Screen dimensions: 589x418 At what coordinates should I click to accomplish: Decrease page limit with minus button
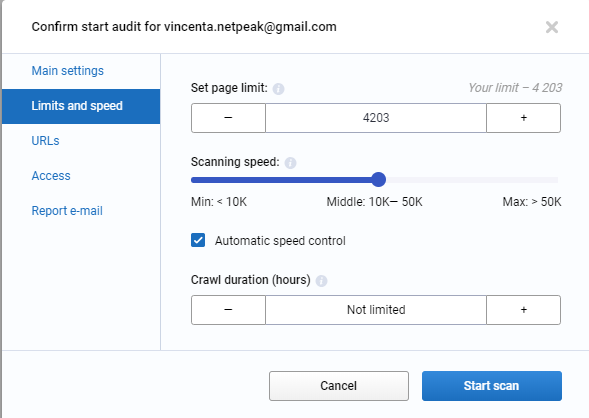228,118
